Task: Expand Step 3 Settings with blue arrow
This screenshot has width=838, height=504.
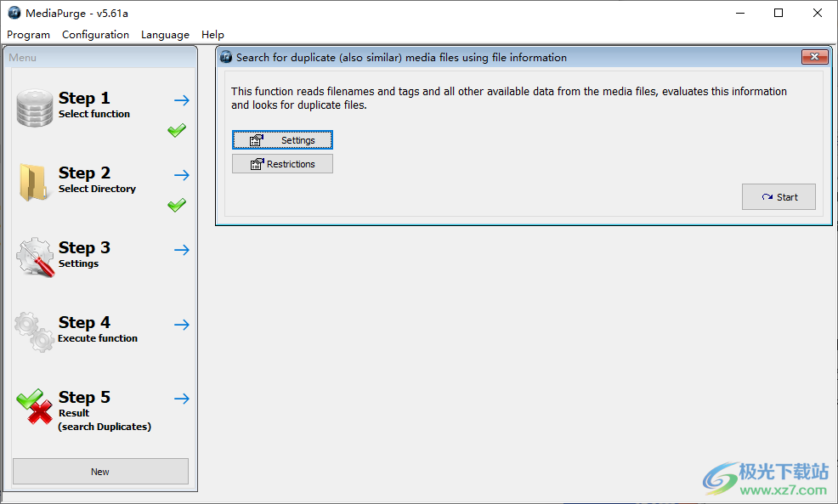Action: point(182,250)
